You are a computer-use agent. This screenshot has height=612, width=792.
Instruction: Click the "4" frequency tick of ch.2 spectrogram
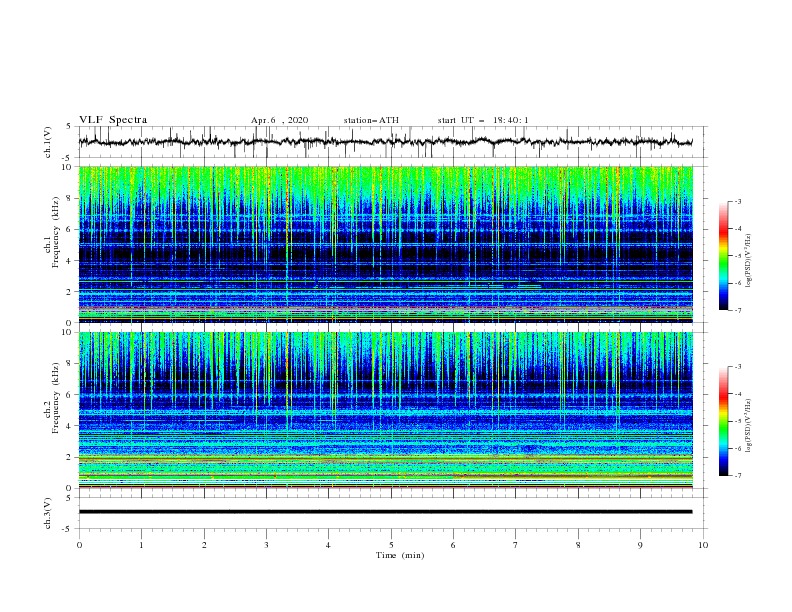coord(70,426)
